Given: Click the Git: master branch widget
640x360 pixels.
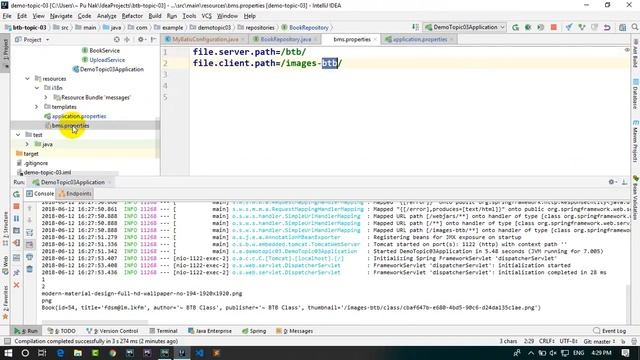Looking at the screenshot, I should (x=598, y=341).
